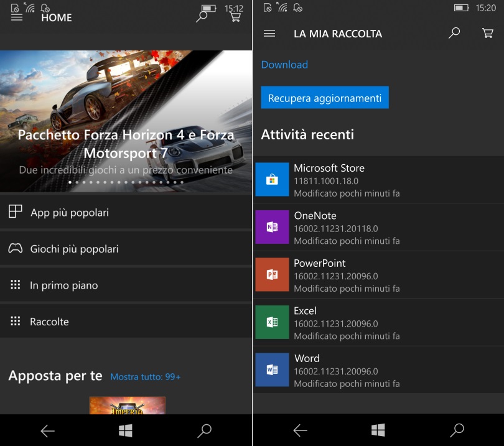Tap Attività recenti heading
504x446 pixels.
tap(307, 134)
